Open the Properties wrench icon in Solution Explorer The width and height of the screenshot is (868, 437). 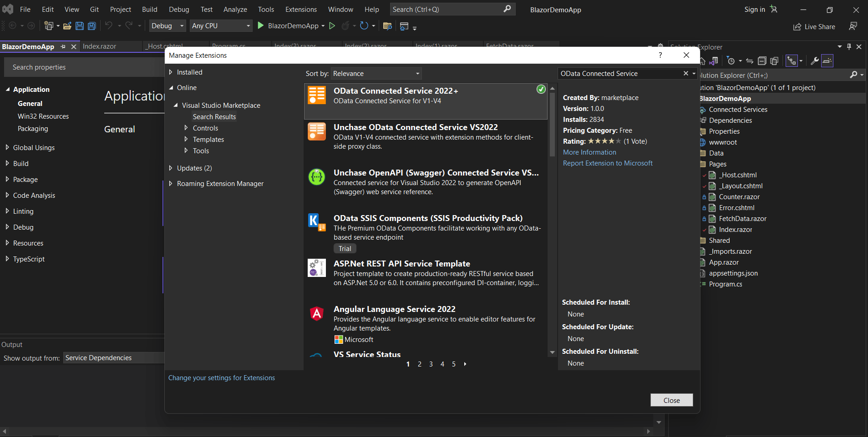pos(814,60)
